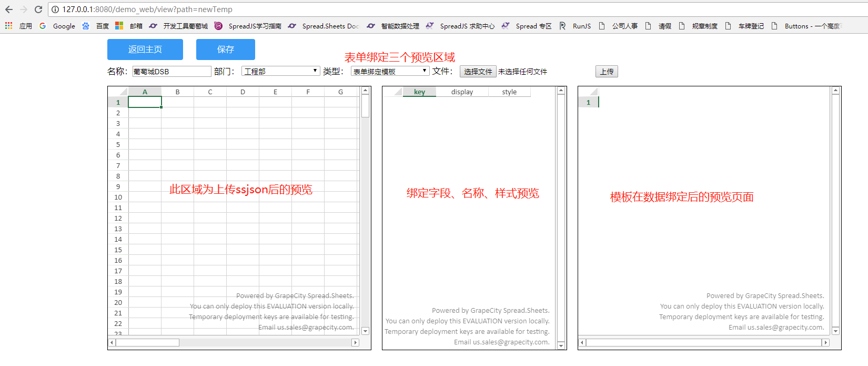The width and height of the screenshot is (868, 366).
Task: Click select-all corner of right preview sheet
Action: click(588, 92)
